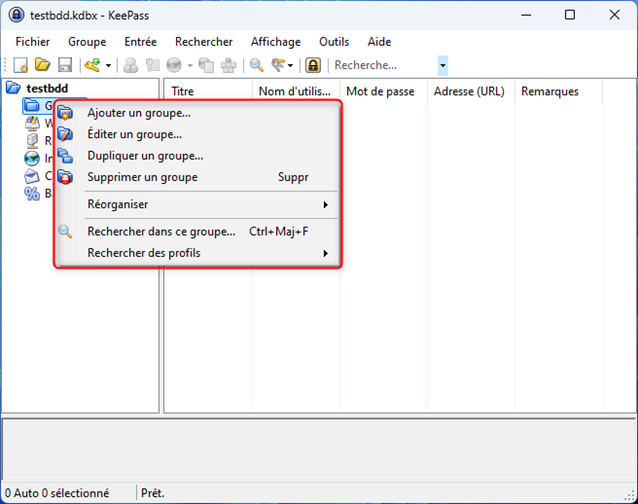638x504 pixels.
Task: Open a database via folder toolbar icon
Action: pyautogui.click(x=42, y=65)
